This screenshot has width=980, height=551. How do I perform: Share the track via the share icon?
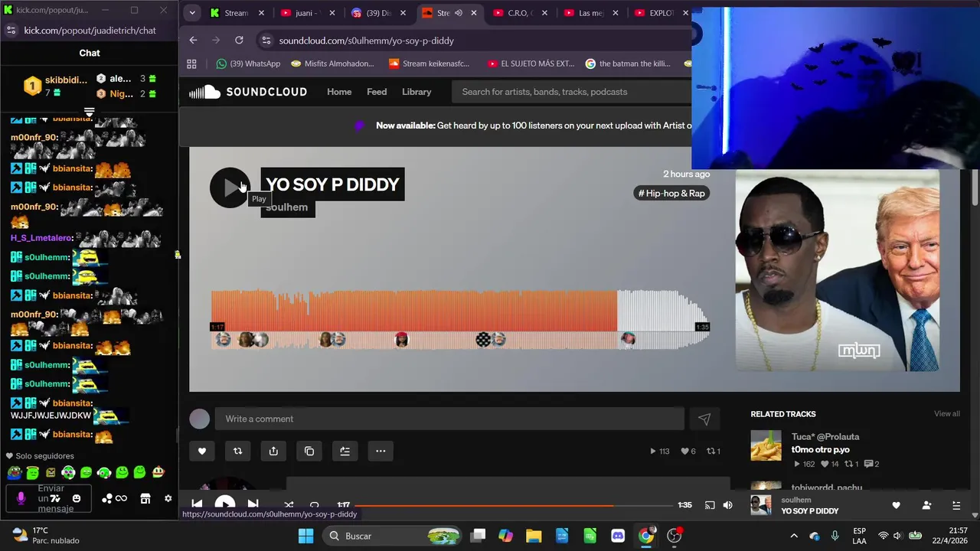(x=273, y=451)
